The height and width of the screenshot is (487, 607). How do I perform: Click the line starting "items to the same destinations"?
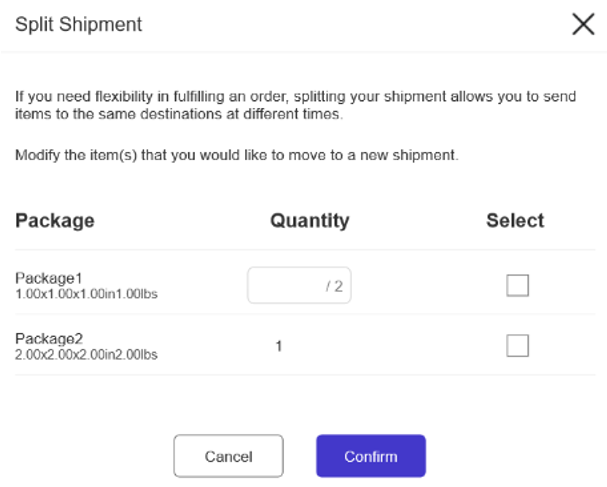179,114
